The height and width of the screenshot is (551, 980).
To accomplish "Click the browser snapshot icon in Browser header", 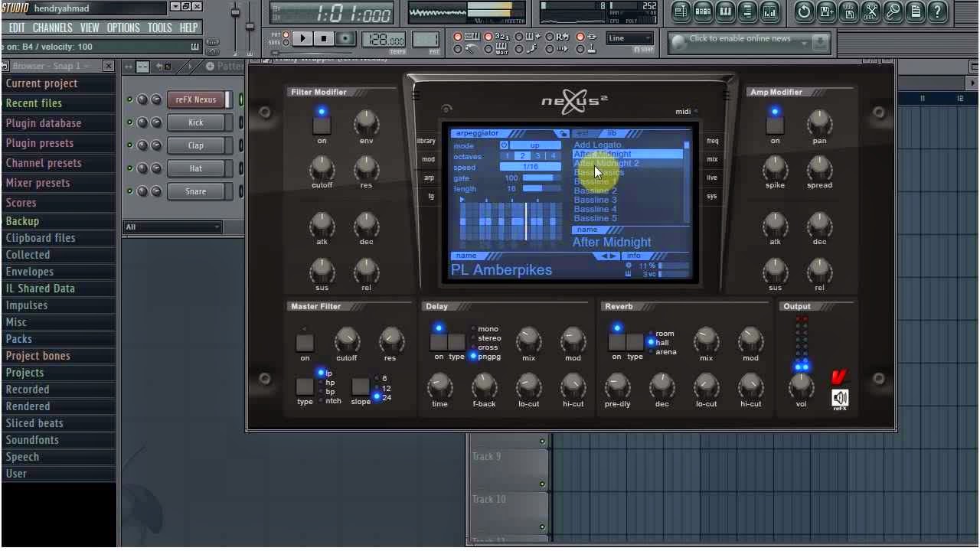I will [5, 66].
